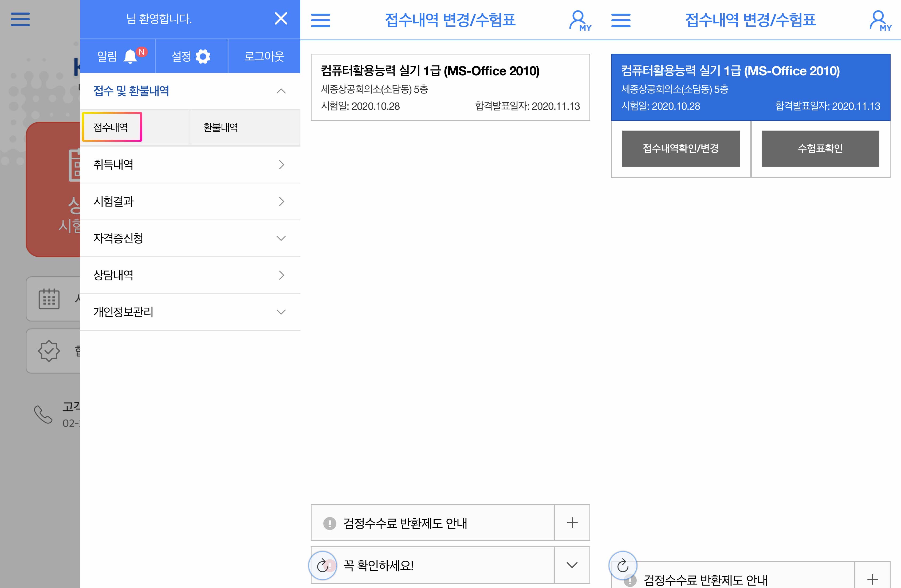Expand 검정수수료 반환제도 안내 with plus
Image resolution: width=901 pixels, height=588 pixels.
click(572, 523)
